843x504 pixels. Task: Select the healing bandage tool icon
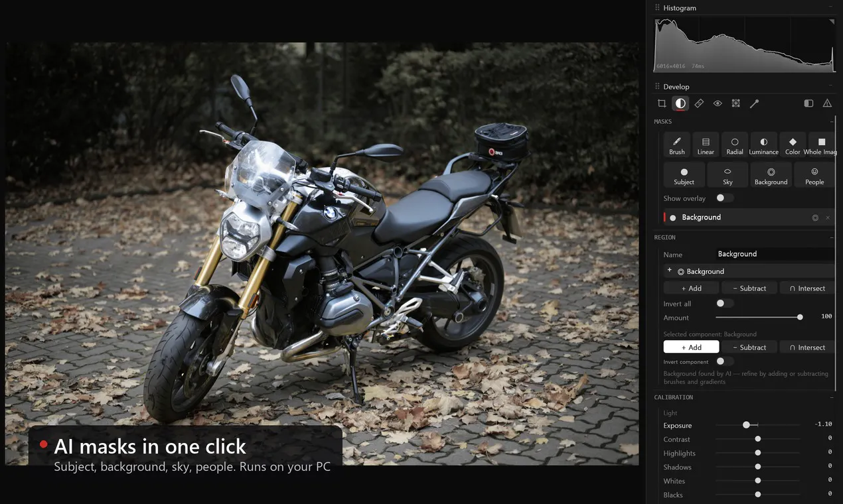[x=699, y=103]
